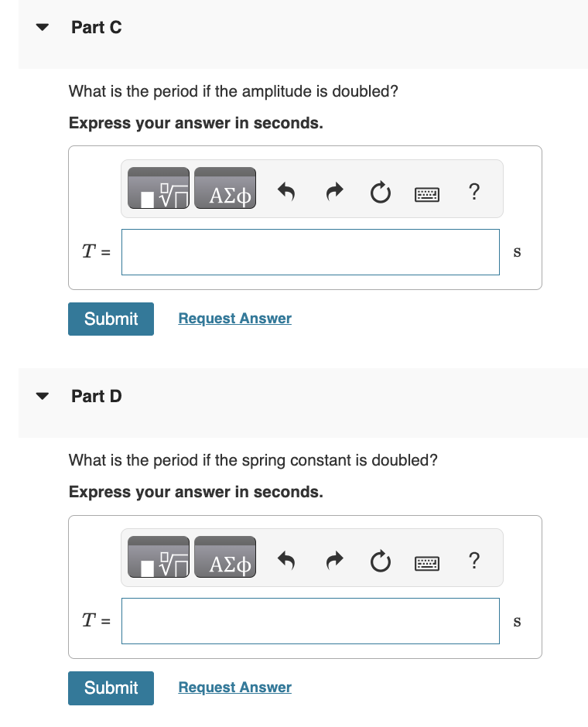Reset the Part D answer field

(380, 561)
